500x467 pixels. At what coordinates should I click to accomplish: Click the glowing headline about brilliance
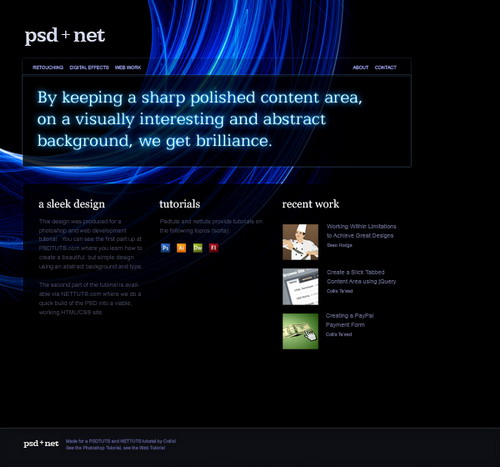(200, 119)
